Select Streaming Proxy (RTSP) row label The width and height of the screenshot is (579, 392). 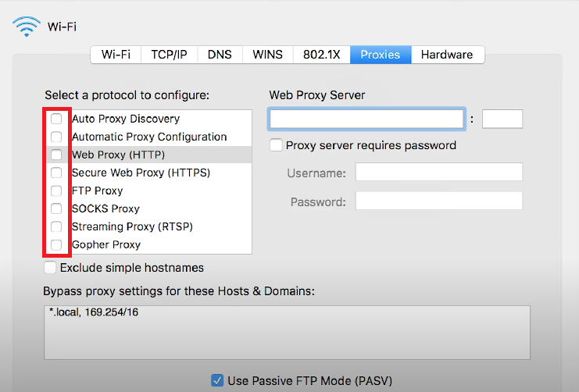coord(132,226)
